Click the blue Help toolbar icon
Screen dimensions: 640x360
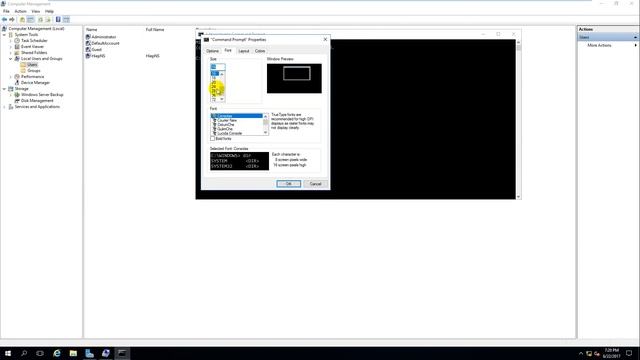[x=58, y=20]
